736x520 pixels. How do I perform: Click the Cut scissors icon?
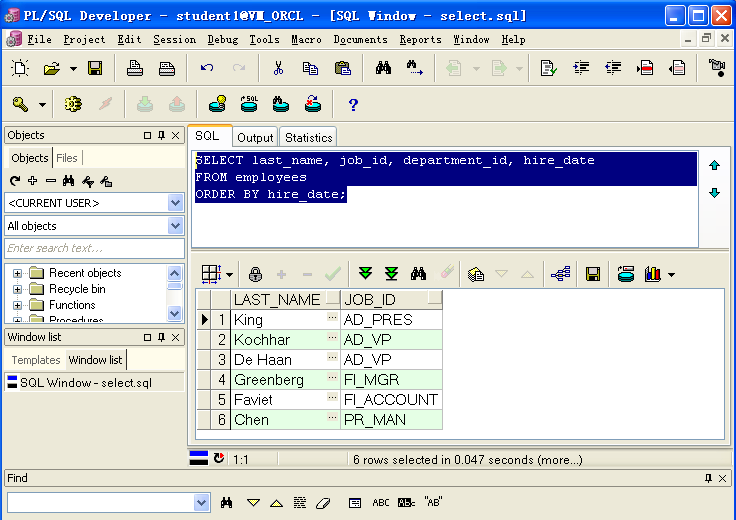pyautogui.click(x=278, y=69)
